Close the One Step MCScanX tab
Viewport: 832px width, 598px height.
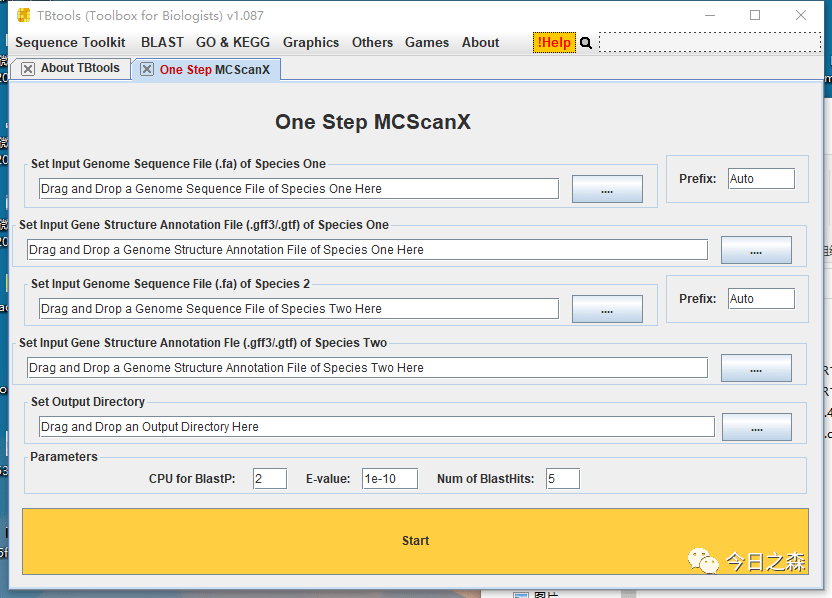pyautogui.click(x=147, y=70)
